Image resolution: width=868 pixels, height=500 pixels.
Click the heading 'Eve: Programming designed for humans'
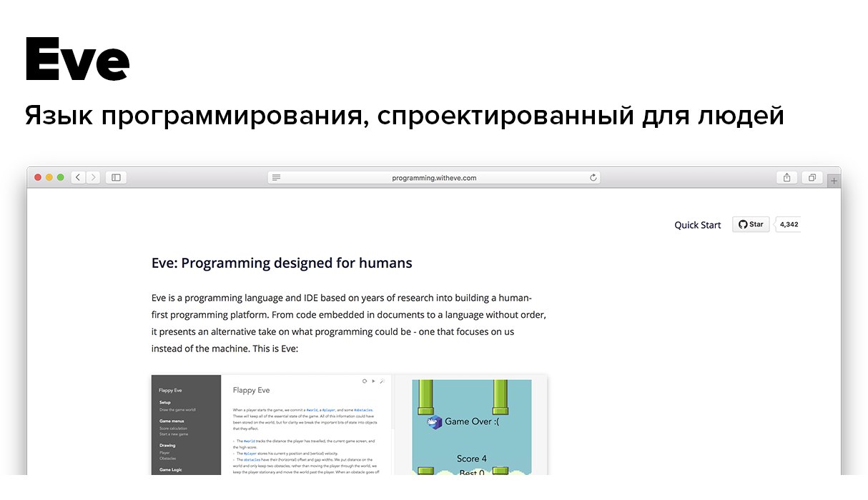click(282, 263)
